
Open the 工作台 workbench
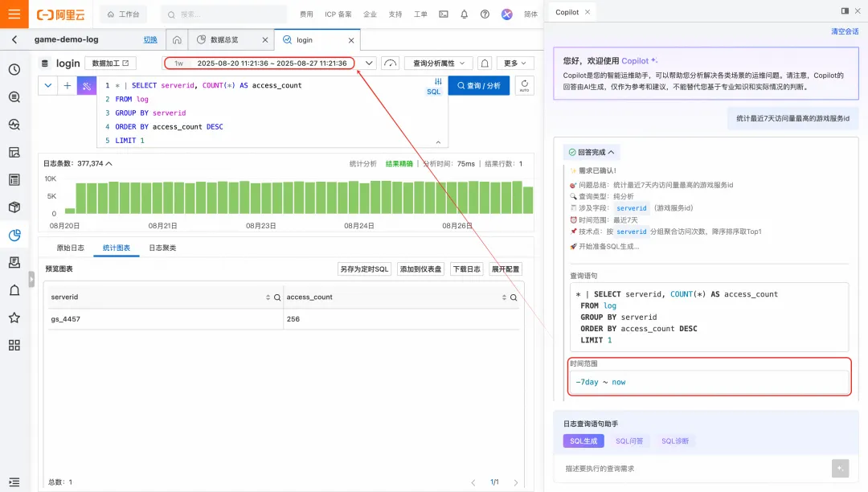124,14
